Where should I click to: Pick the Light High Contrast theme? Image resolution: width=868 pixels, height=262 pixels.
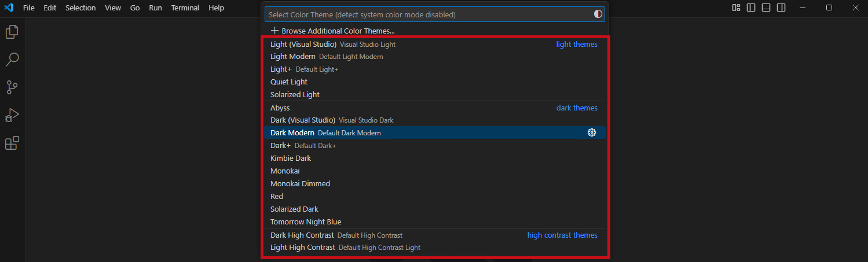coord(435,247)
